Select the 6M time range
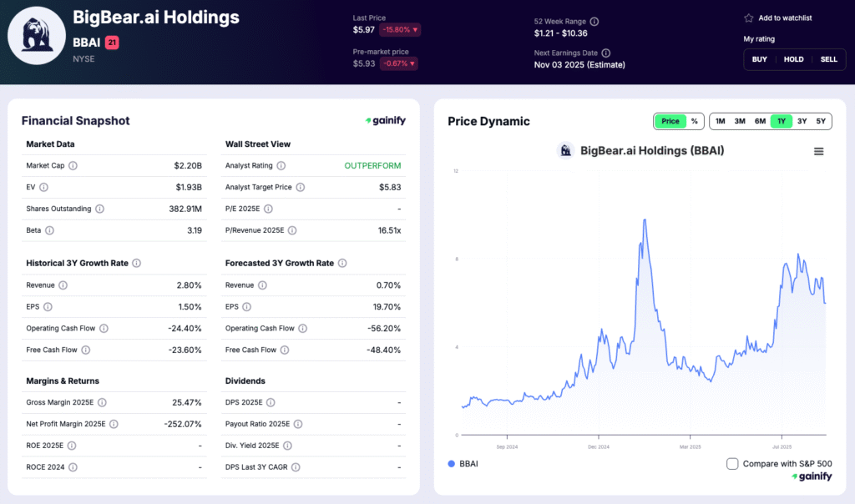Image resolution: width=855 pixels, height=504 pixels. pos(760,121)
